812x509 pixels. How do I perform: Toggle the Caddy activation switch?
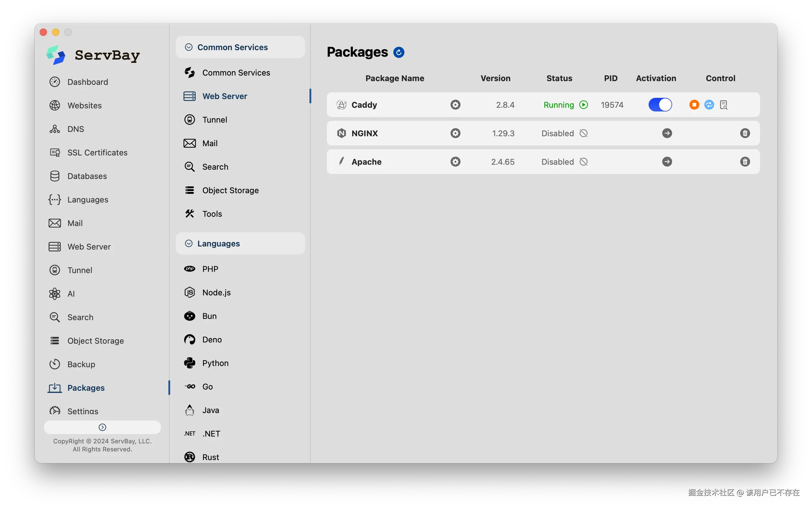660,105
